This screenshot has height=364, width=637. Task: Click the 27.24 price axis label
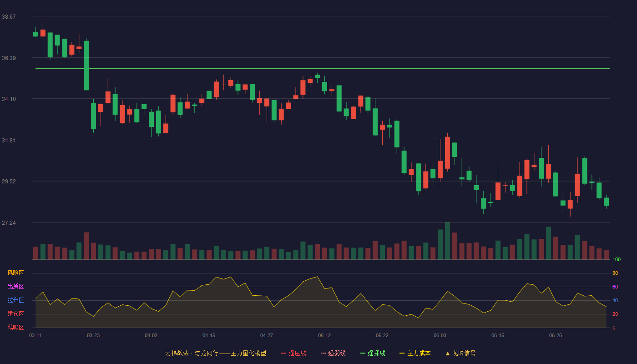click(x=9, y=223)
